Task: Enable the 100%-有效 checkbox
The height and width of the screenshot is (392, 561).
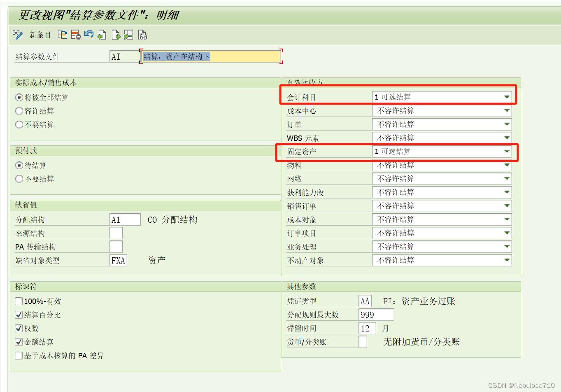Action: point(19,301)
